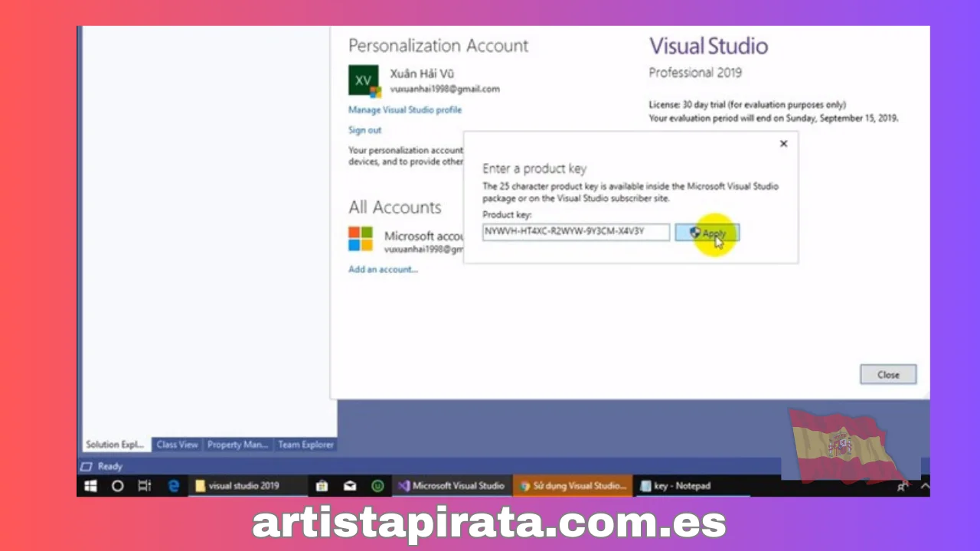980x551 pixels.
Task: Open Task View from the taskbar
Action: [144, 486]
